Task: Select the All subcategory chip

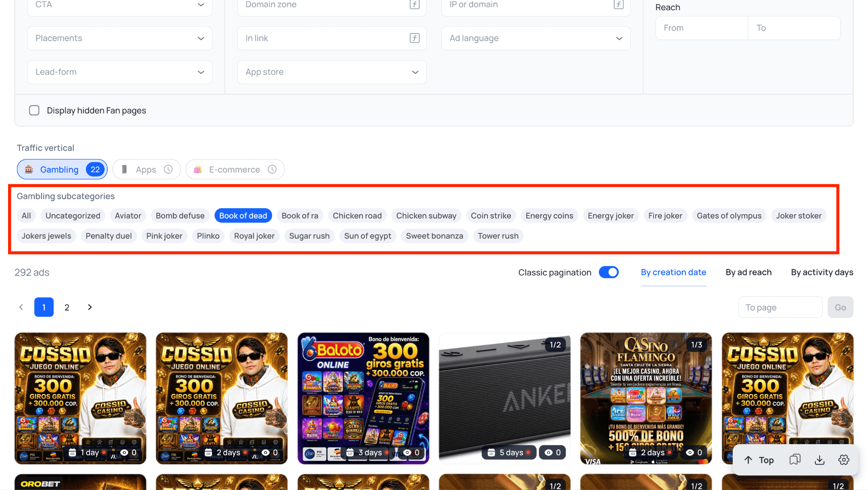Action: 26,216
